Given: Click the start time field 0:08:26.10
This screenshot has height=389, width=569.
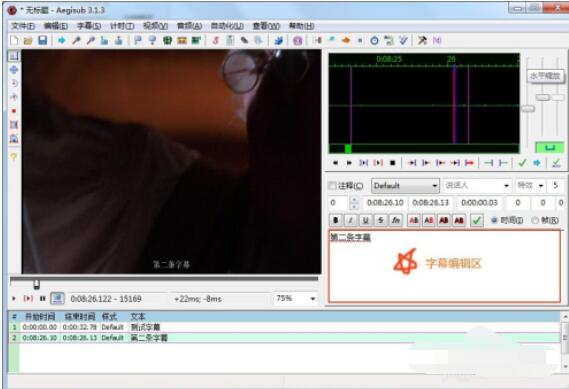Looking at the screenshot, I should 385,203.
